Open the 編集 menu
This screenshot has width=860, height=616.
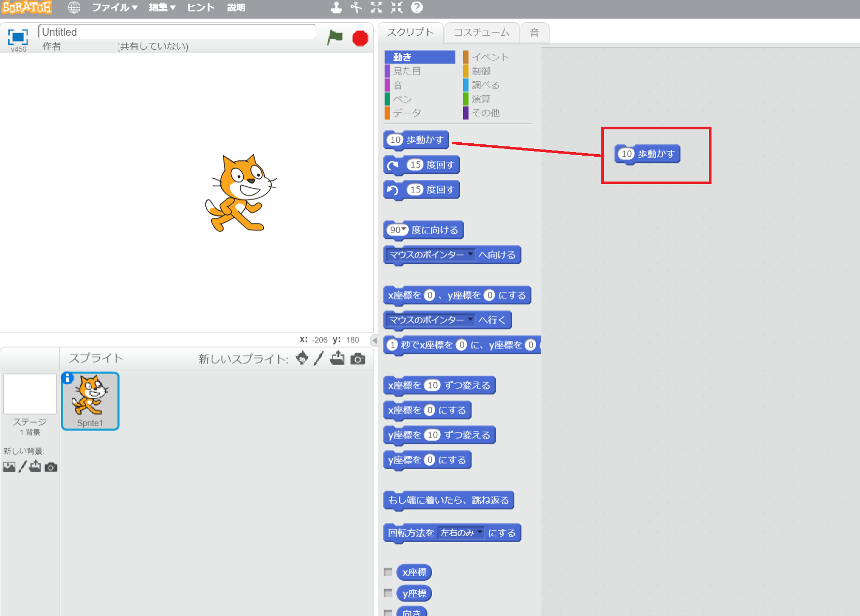click(x=162, y=8)
